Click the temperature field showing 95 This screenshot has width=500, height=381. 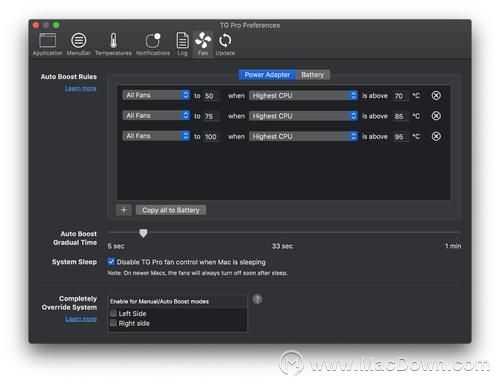400,137
